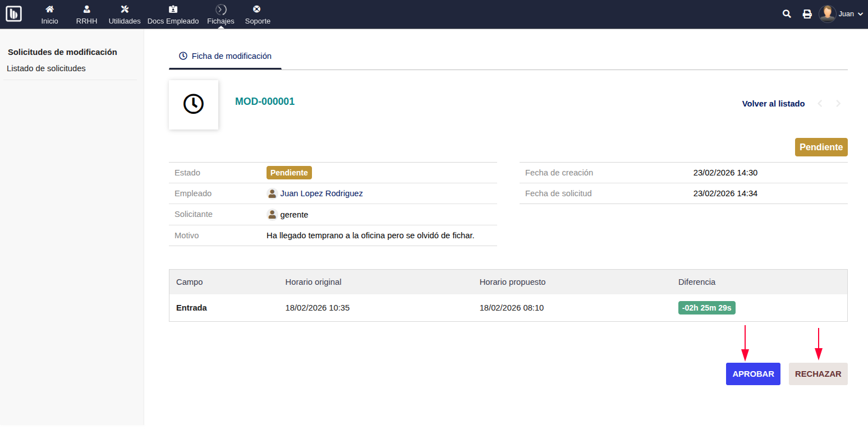
Task: Click Volver al listado link
Action: click(773, 104)
